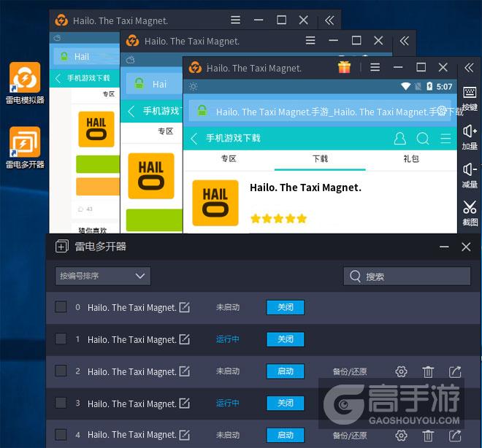
Task: Open the three-line menu in teal header
Action: (445, 139)
